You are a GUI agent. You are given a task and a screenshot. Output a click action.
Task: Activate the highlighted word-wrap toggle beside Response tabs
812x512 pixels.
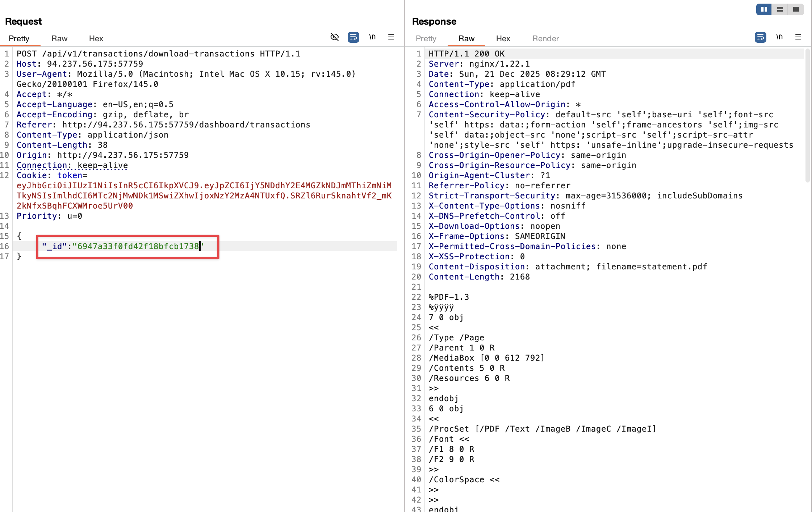point(761,37)
